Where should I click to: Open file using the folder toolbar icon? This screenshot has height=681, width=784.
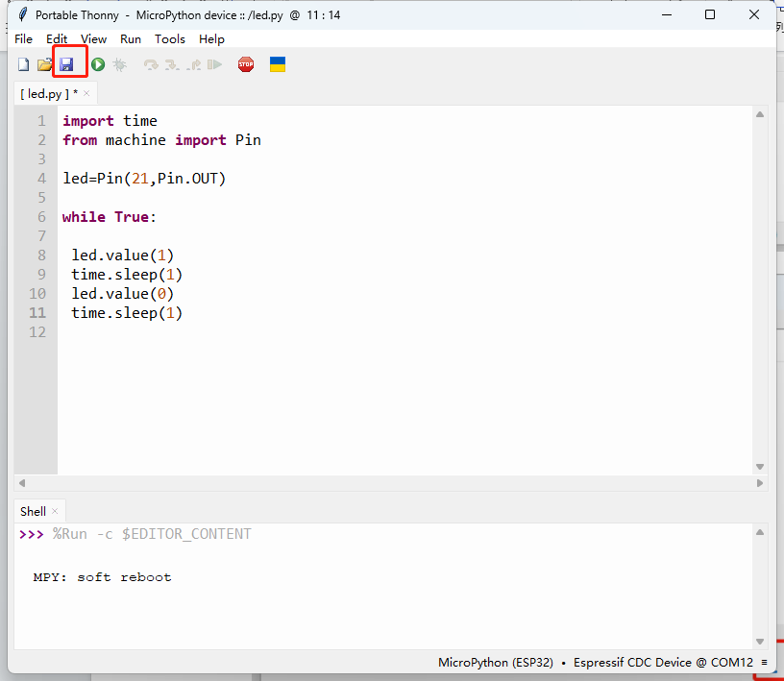click(44, 64)
